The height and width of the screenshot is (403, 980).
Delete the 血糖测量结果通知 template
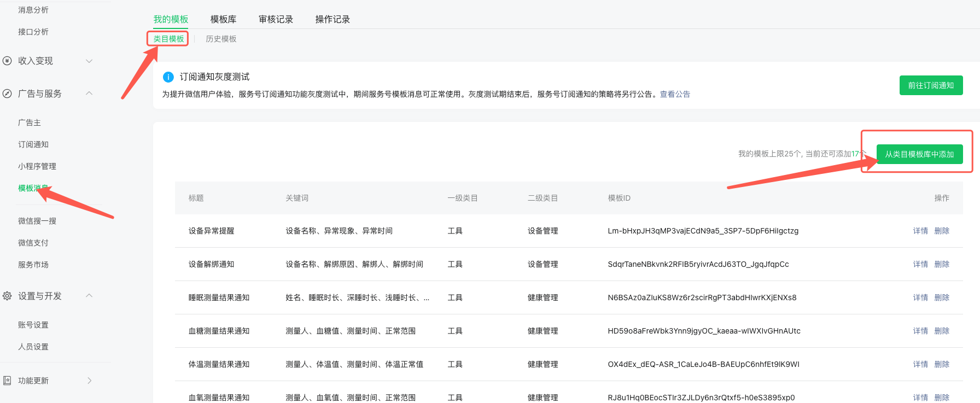[x=942, y=331]
